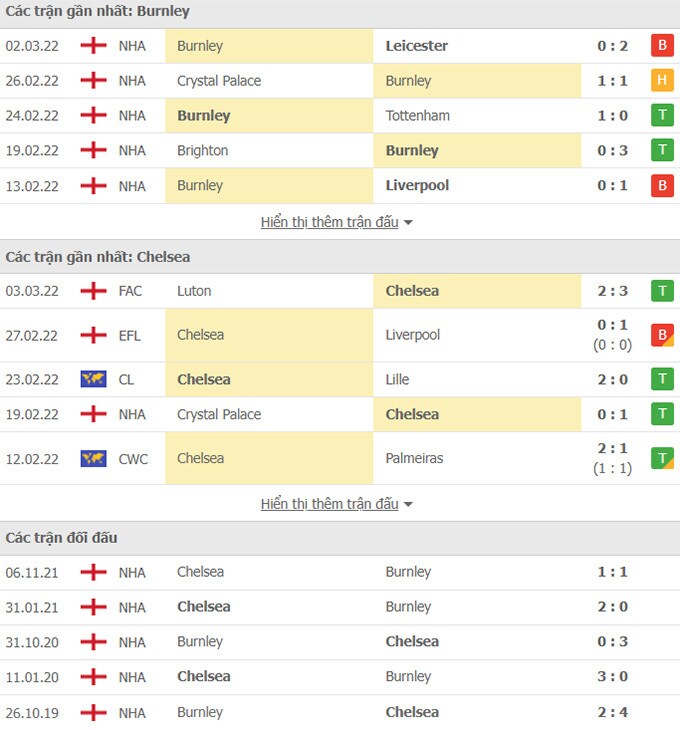Image resolution: width=680 pixels, height=730 pixels.
Task: Select the 06.11.21 head-to-head match row date
Action: coord(33,572)
